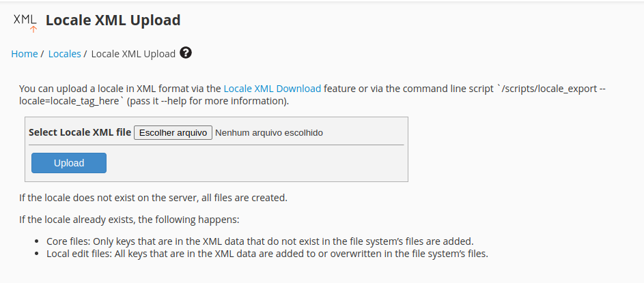Open the Locales breadcrumb link

click(x=64, y=54)
